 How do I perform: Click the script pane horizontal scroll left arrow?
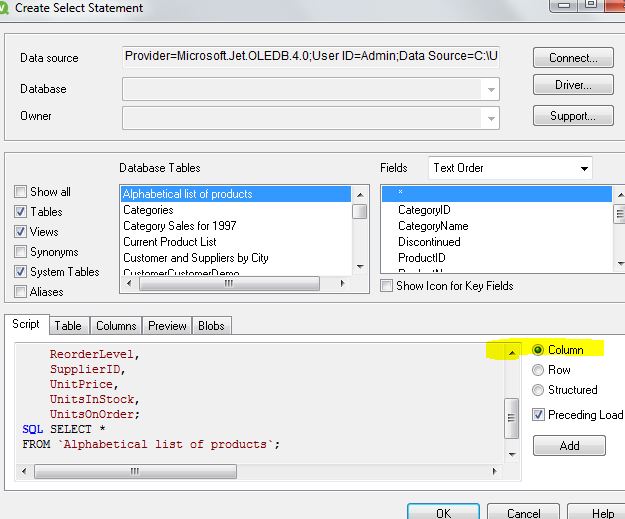(x=24, y=472)
